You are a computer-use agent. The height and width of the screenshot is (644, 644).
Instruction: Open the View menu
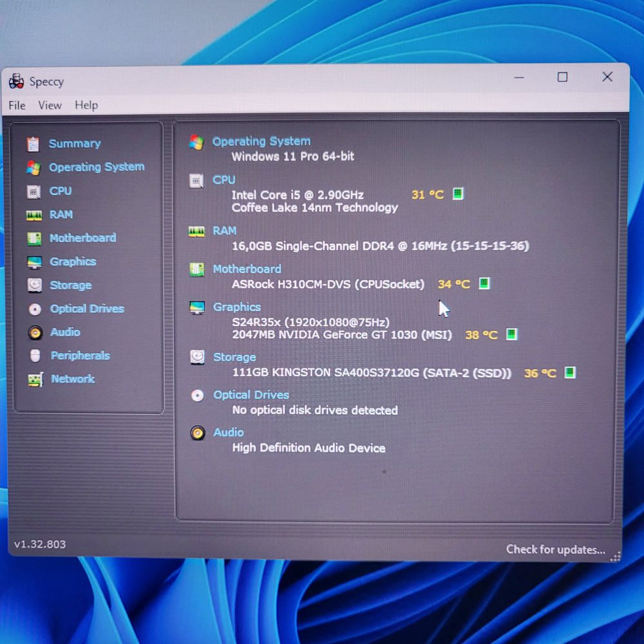[50, 106]
